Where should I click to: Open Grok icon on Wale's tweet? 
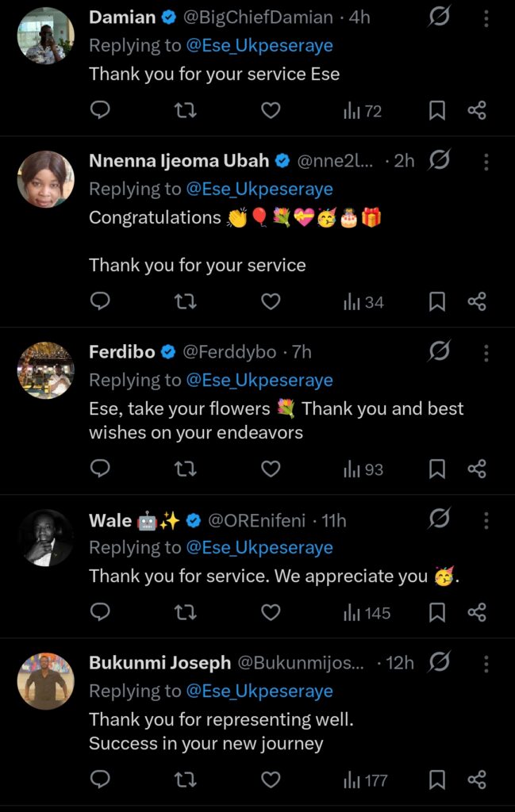[439, 520]
